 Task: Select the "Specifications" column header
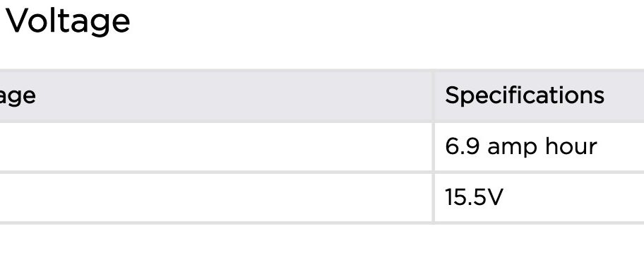click(x=525, y=95)
